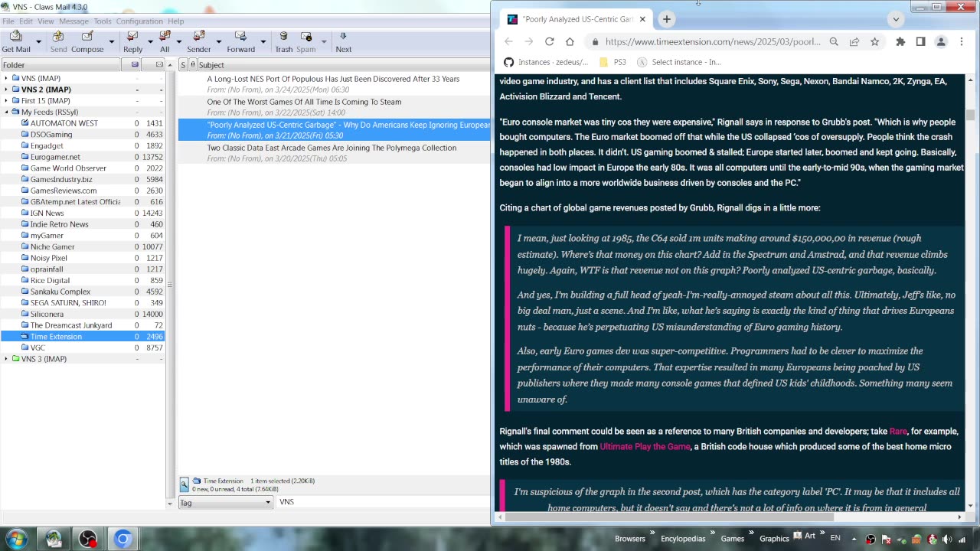Viewport: 980px width, 551px height.
Task: Open the Compose dropdown arrow
Action: 112,41
